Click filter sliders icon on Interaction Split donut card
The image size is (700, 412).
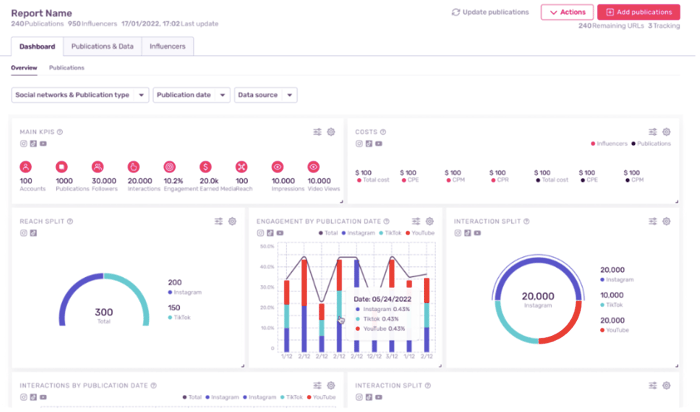point(653,221)
